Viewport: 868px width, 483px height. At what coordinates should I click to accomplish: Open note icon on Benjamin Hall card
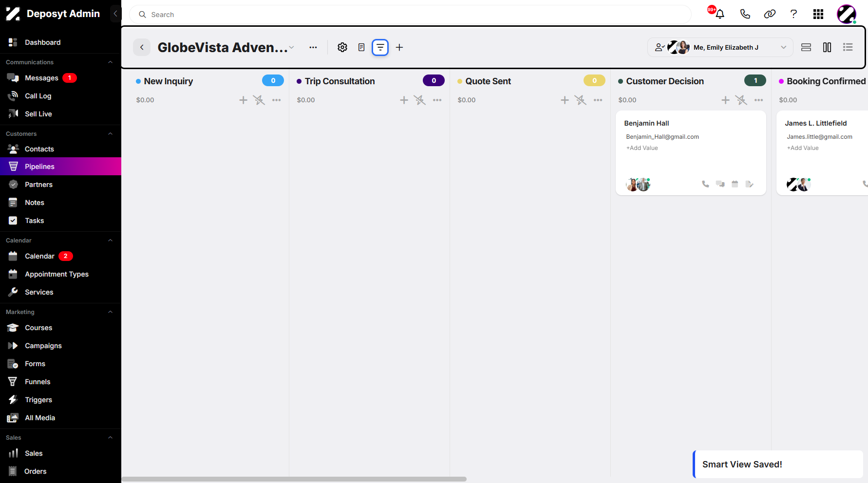point(750,184)
